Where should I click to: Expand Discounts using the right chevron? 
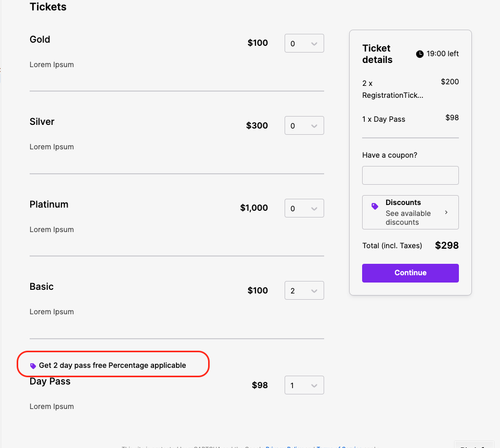pyautogui.click(x=446, y=212)
